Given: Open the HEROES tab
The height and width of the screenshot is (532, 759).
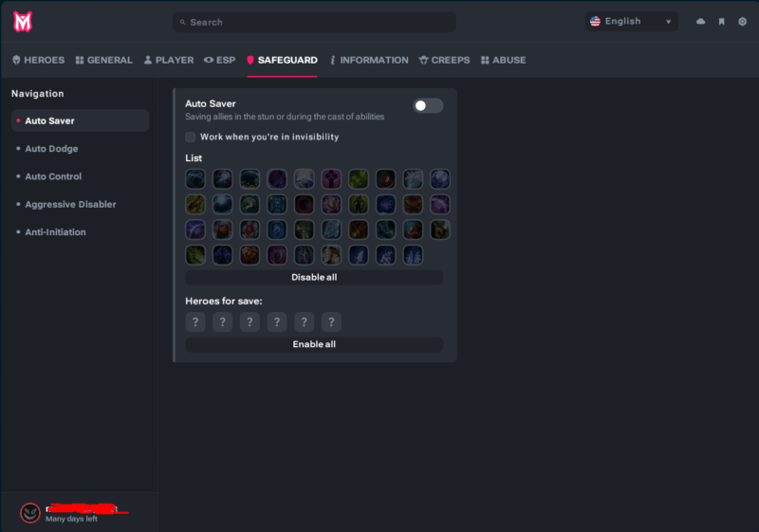Looking at the screenshot, I should click(x=38, y=60).
